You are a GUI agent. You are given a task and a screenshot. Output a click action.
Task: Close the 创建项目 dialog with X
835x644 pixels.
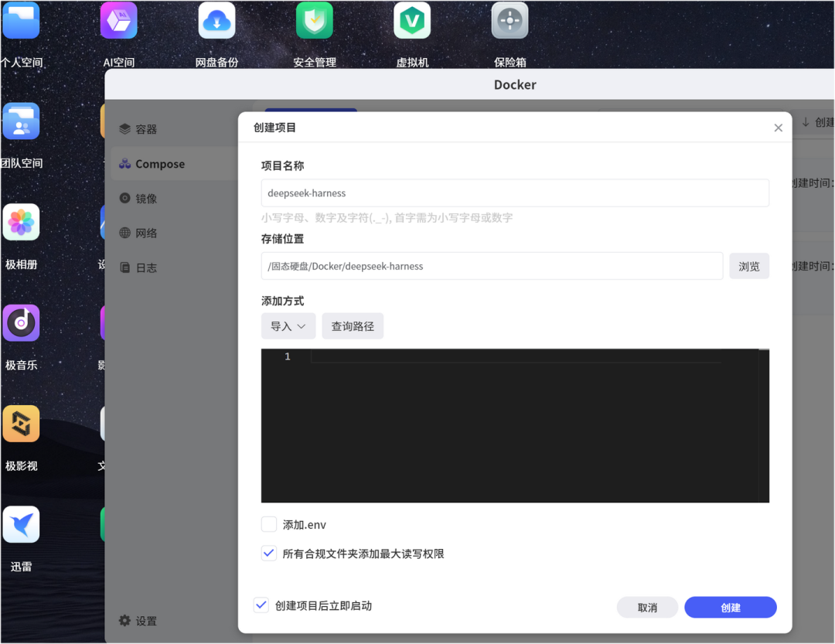coord(778,128)
